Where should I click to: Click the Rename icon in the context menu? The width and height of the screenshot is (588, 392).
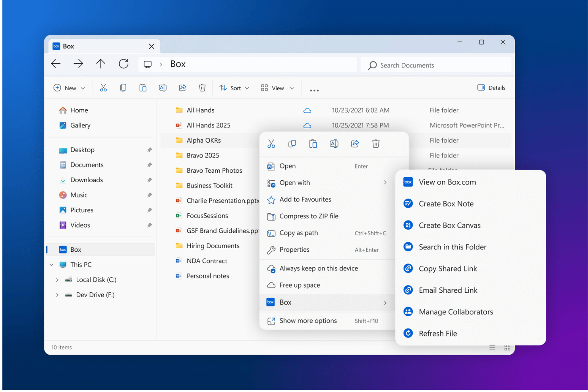point(334,144)
